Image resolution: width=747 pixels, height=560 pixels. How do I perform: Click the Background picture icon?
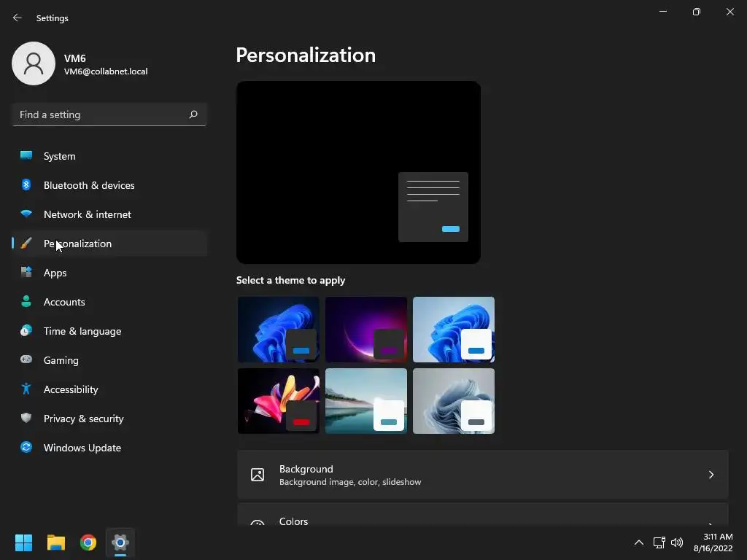(258, 475)
